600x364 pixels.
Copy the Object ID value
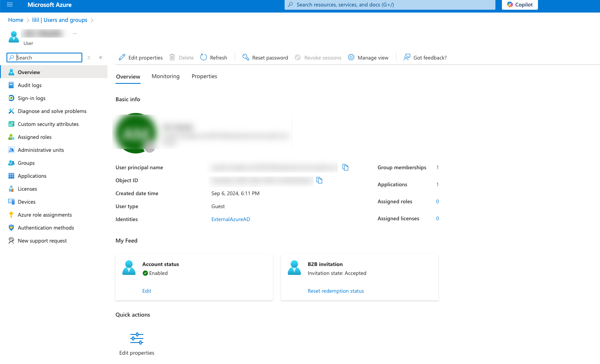pos(319,180)
